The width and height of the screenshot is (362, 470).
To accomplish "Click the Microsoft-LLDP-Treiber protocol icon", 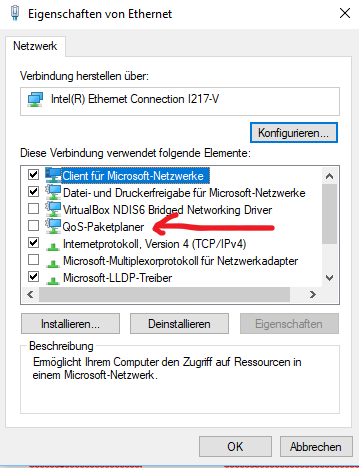I will (x=52, y=281).
